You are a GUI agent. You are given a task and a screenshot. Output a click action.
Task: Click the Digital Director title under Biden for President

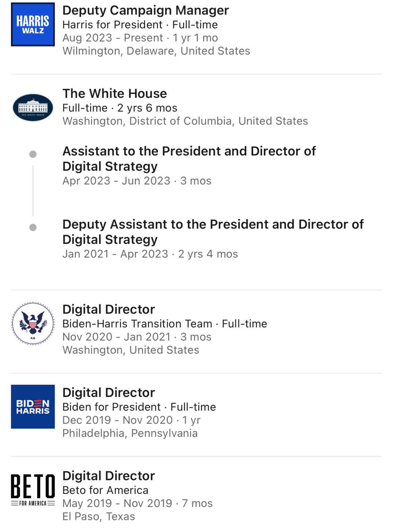tap(108, 392)
